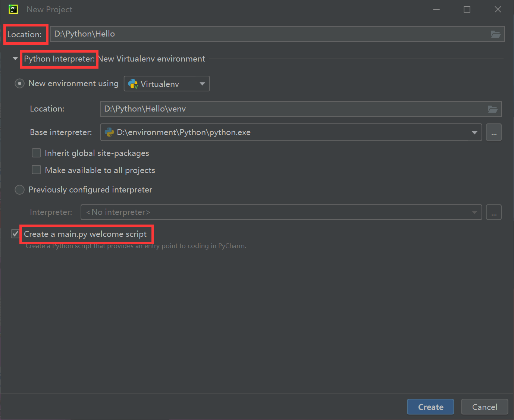Viewport: 514px width, 420px height.
Task: Collapse the Python Interpreter section
Action: (15, 59)
